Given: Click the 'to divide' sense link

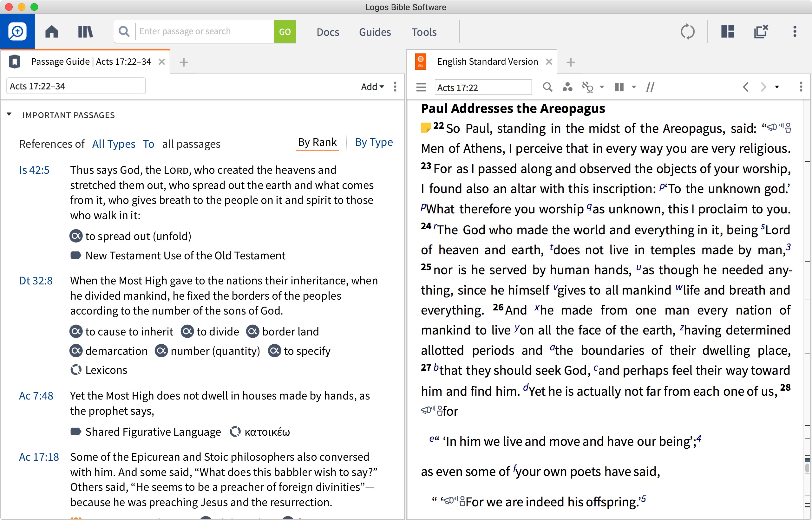Looking at the screenshot, I should tap(218, 332).
